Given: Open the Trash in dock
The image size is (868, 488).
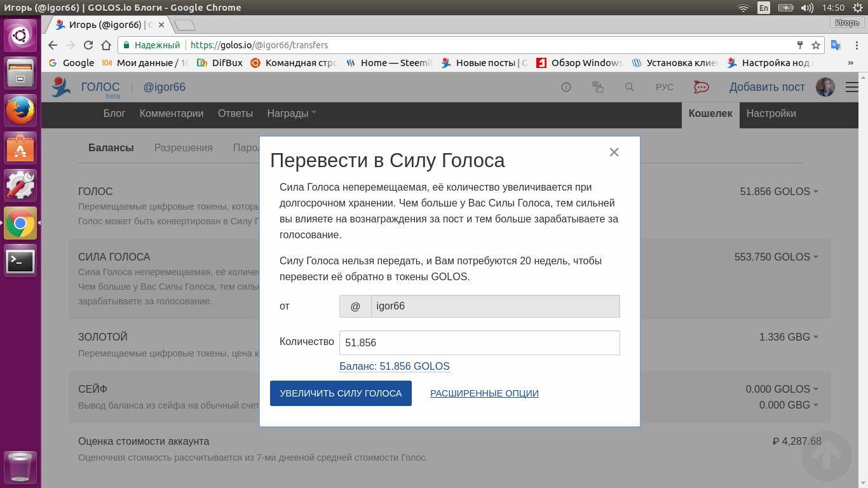Looking at the screenshot, I should 20,467.
